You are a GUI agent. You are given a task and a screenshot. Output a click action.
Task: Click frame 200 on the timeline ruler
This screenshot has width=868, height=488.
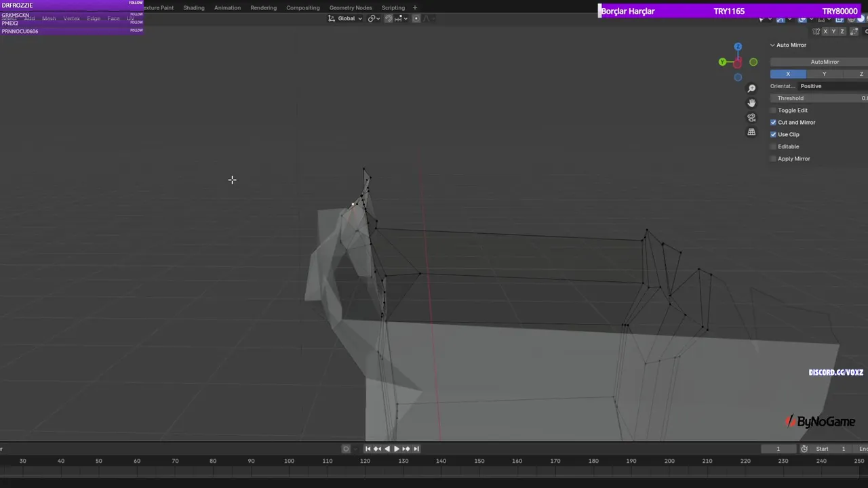tap(669, 461)
